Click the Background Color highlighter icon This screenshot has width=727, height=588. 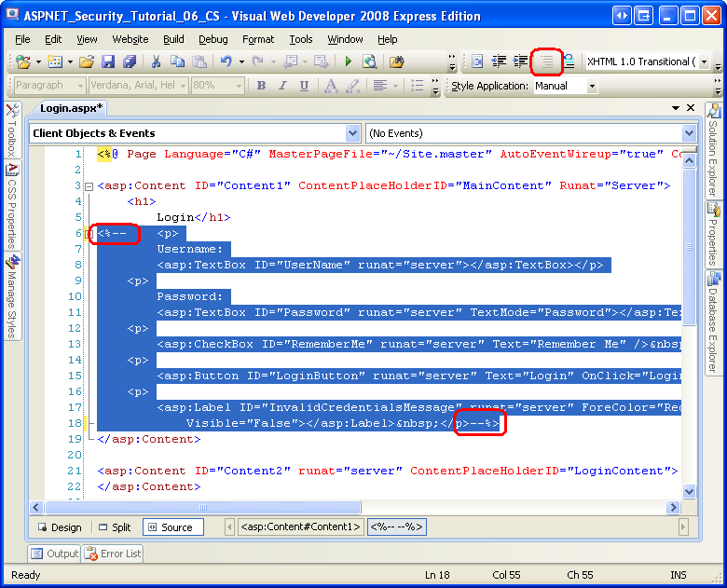pos(353,86)
